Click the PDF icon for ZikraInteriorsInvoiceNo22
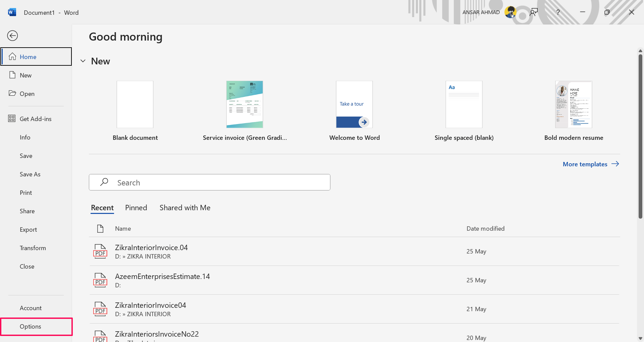The height and width of the screenshot is (342, 644). coord(100,336)
